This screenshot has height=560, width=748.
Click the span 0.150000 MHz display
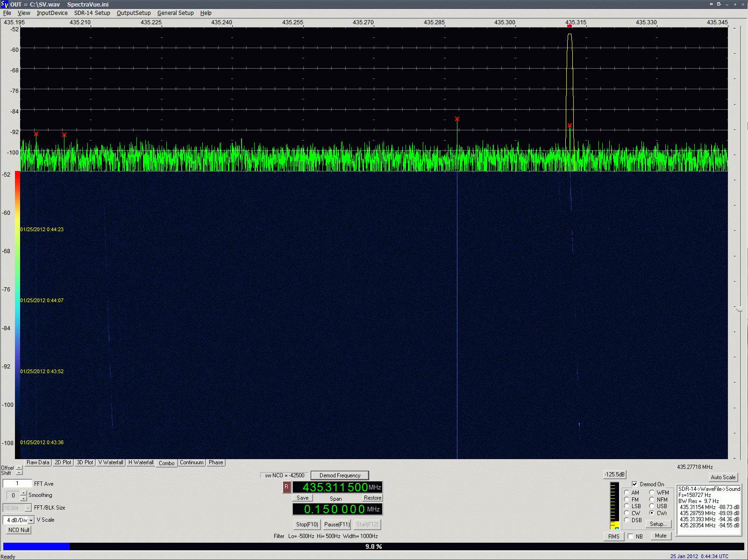pos(337,509)
